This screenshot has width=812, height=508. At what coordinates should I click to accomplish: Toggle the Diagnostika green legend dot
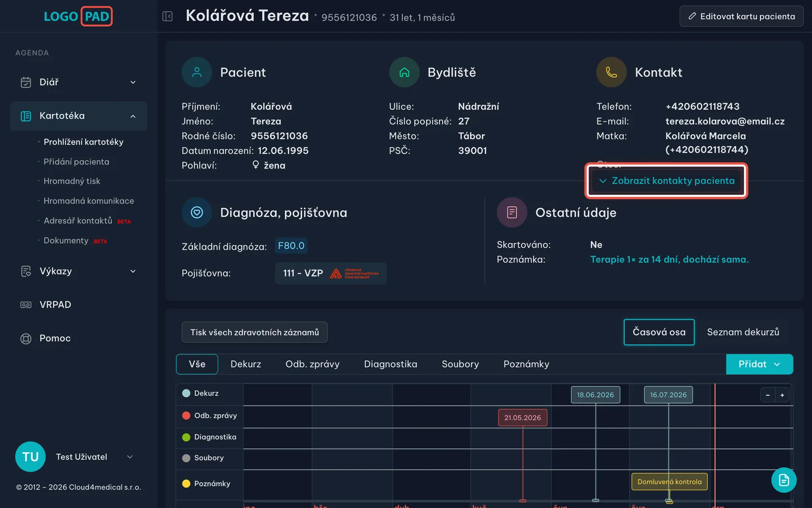point(186,437)
